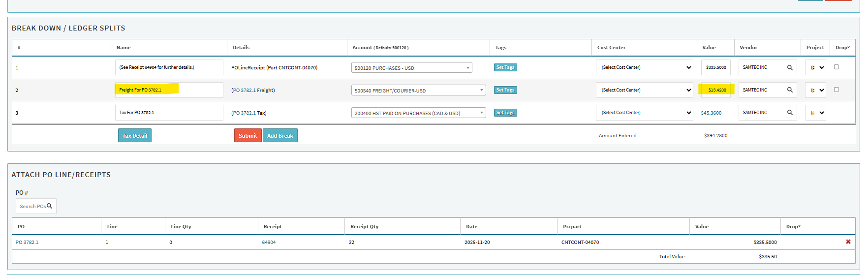This screenshot has height=275, width=868.
Task: Click vendor search magnifier in Tax row
Action: click(790, 113)
